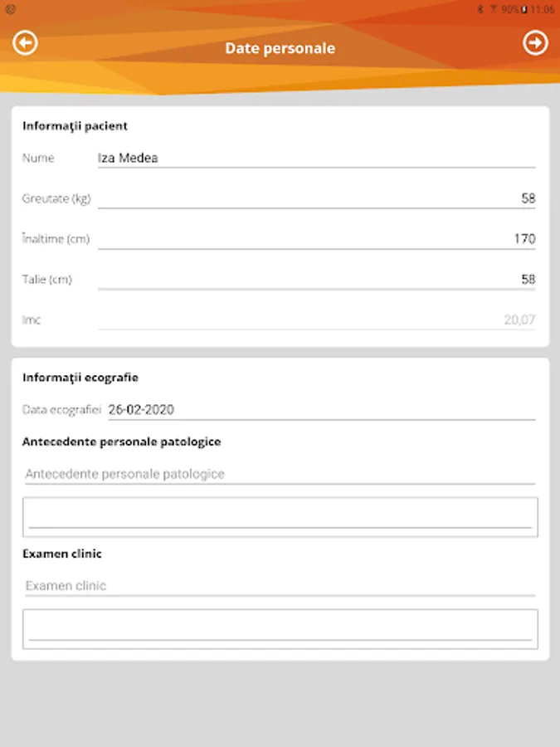Select the Înaltime (cm) input field
The image size is (560, 747).
click(315, 239)
